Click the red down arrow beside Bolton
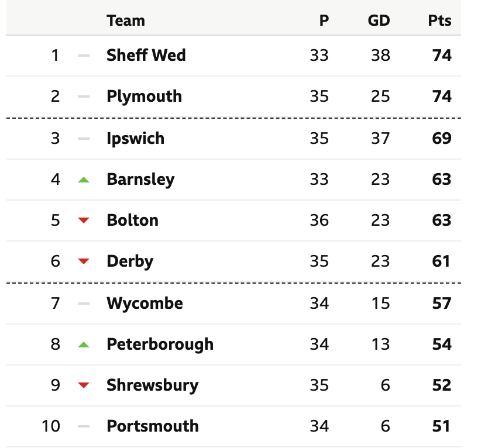The height and width of the screenshot is (448, 488). pyautogui.click(x=84, y=220)
